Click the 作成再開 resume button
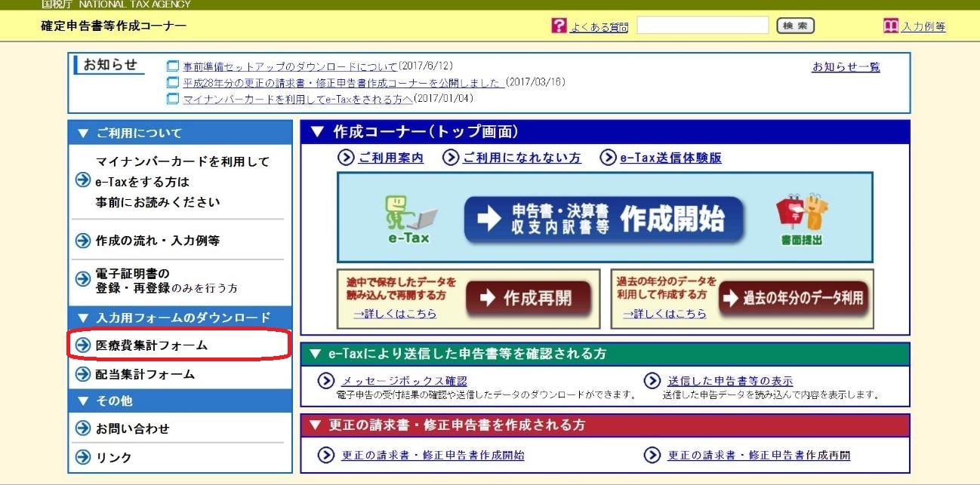This screenshot has width=980, height=485. click(528, 298)
